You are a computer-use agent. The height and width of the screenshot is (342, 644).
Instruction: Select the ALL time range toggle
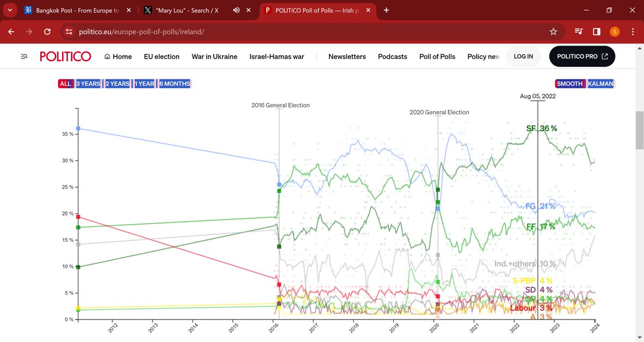[65, 84]
